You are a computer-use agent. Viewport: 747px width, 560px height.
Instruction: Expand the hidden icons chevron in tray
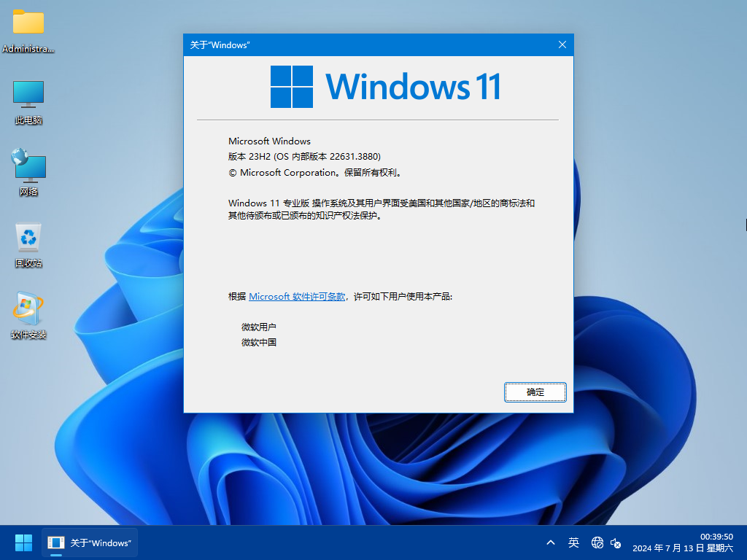[551, 542]
